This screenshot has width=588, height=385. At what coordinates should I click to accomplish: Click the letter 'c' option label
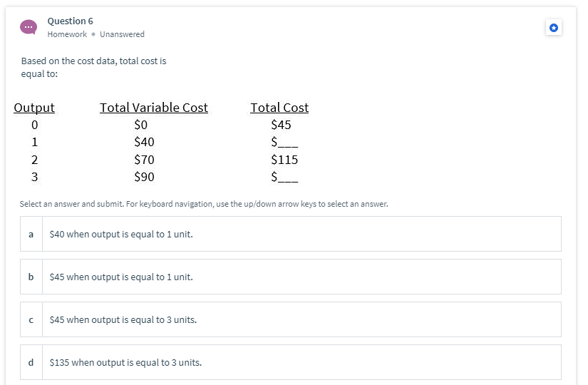31,319
